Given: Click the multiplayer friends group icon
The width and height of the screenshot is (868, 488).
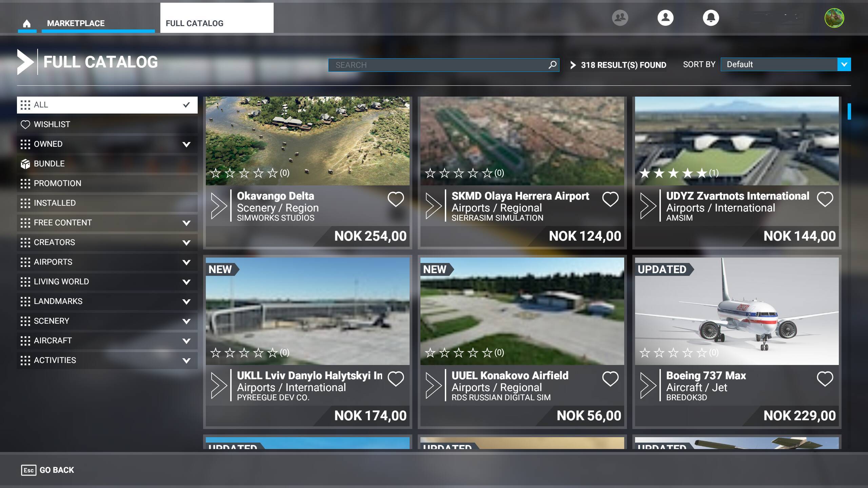Looking at the screenshot, I should click(620, 18).
